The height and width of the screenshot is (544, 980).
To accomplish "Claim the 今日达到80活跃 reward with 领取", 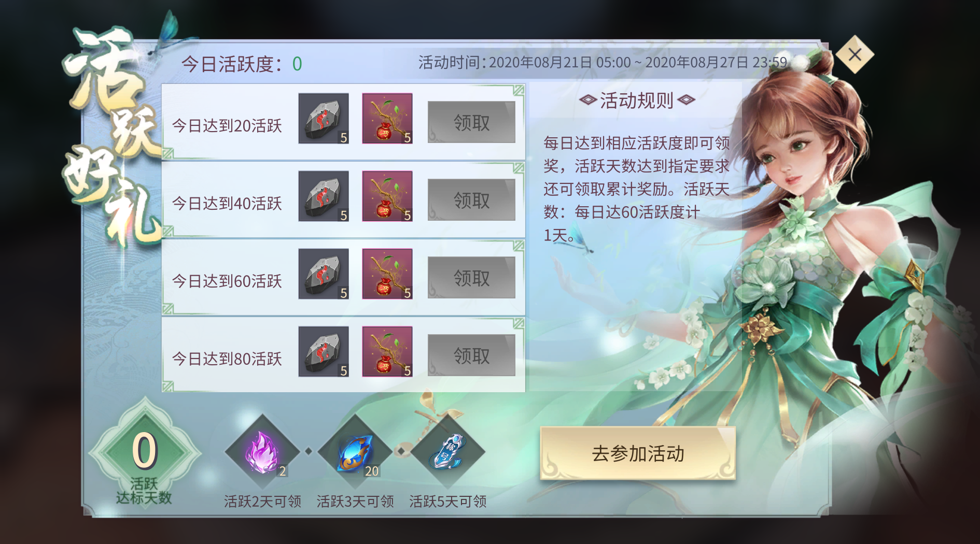I will [x=471, y=355].
